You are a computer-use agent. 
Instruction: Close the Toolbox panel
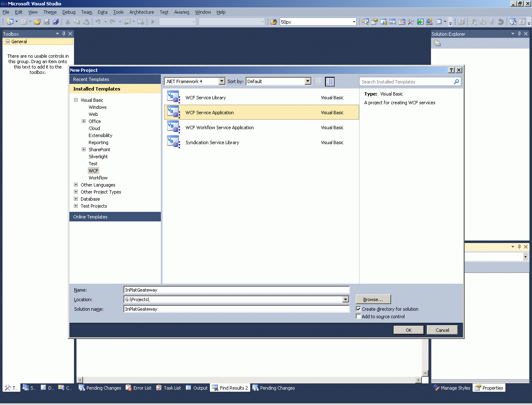[70, 34]
